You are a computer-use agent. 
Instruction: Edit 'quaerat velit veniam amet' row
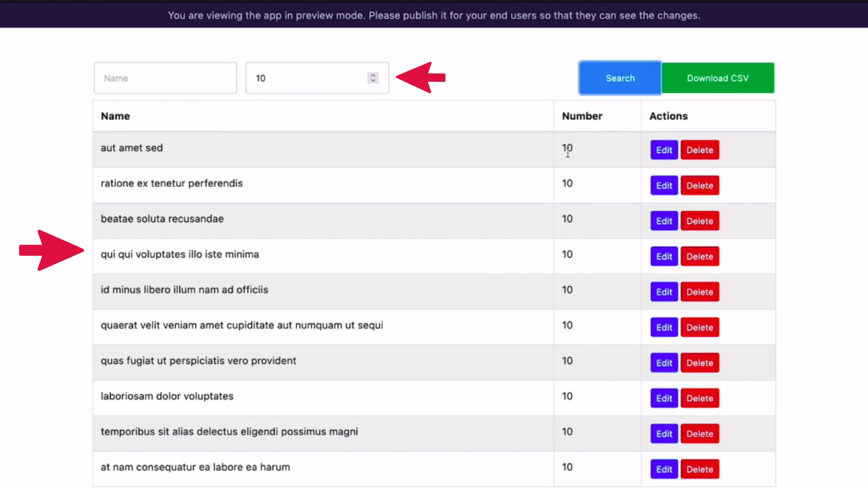coord(664,327)
